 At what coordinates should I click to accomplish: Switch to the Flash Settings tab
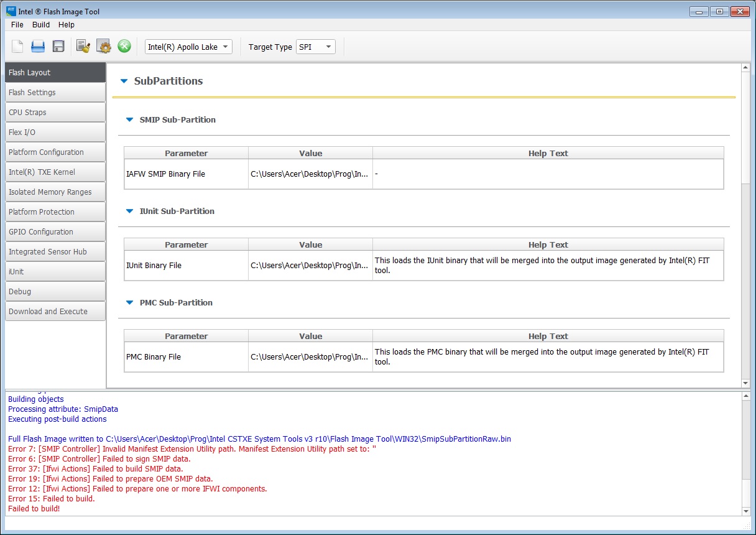(55, 93)
